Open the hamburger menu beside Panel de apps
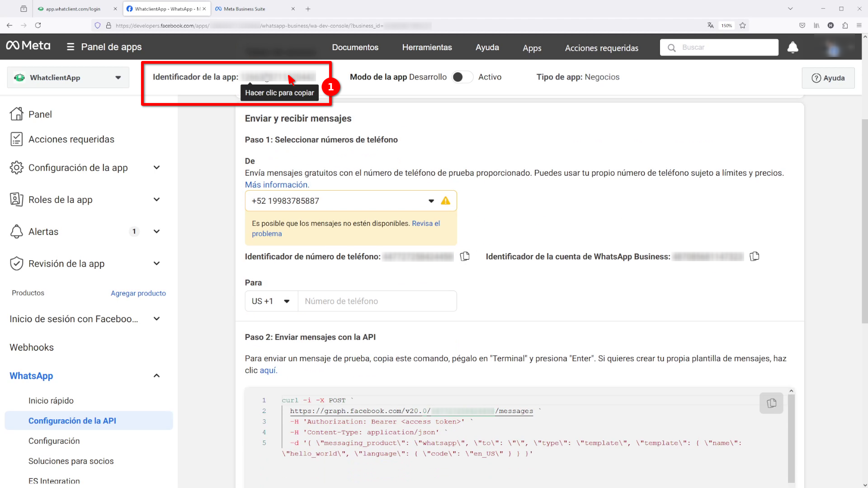This screenshot has height=488, width=868. coord(71,47)
